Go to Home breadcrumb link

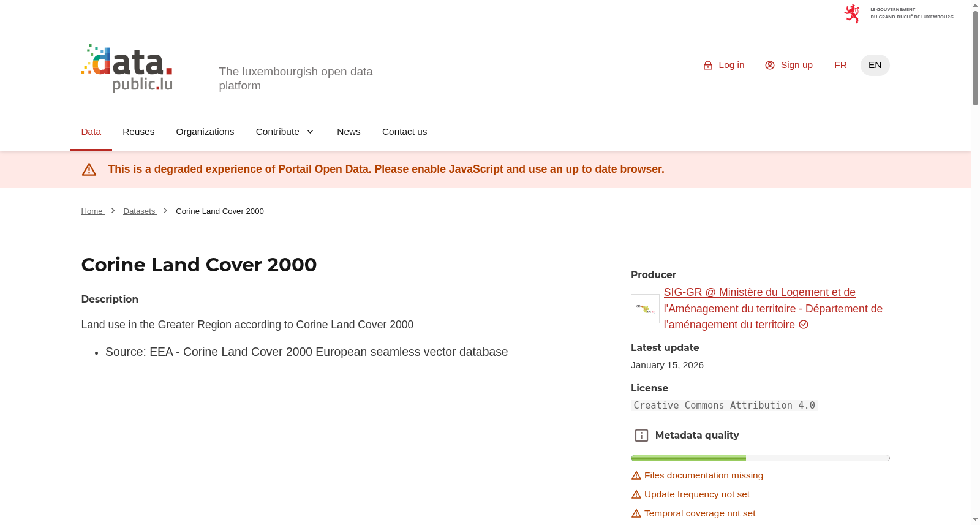(92, 211)
